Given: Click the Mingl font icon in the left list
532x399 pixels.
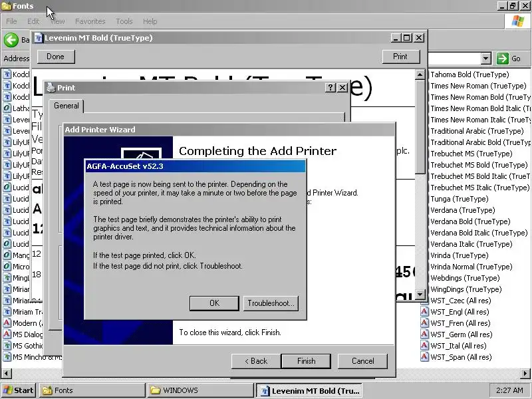Looking at the screenshot, I should coord(7,277).
